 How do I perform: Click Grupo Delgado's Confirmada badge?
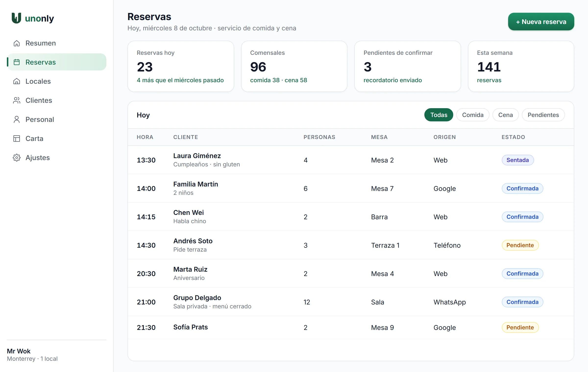(522, 302)
